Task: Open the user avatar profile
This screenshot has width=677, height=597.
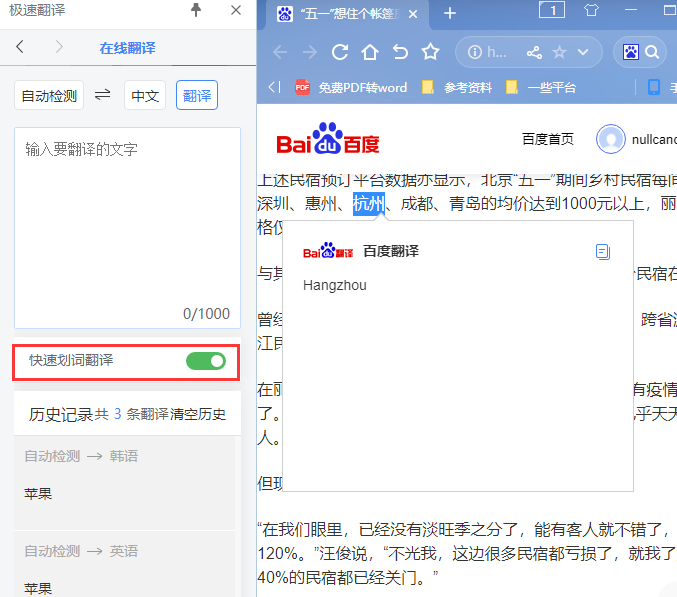Action: 611,139
